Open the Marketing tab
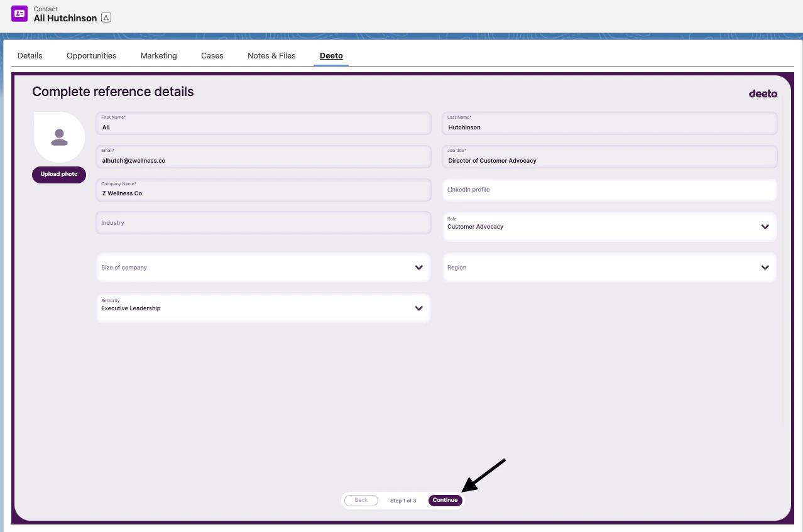Image resolution: width=803 pixels, height=532 pixels. point(159,55)
